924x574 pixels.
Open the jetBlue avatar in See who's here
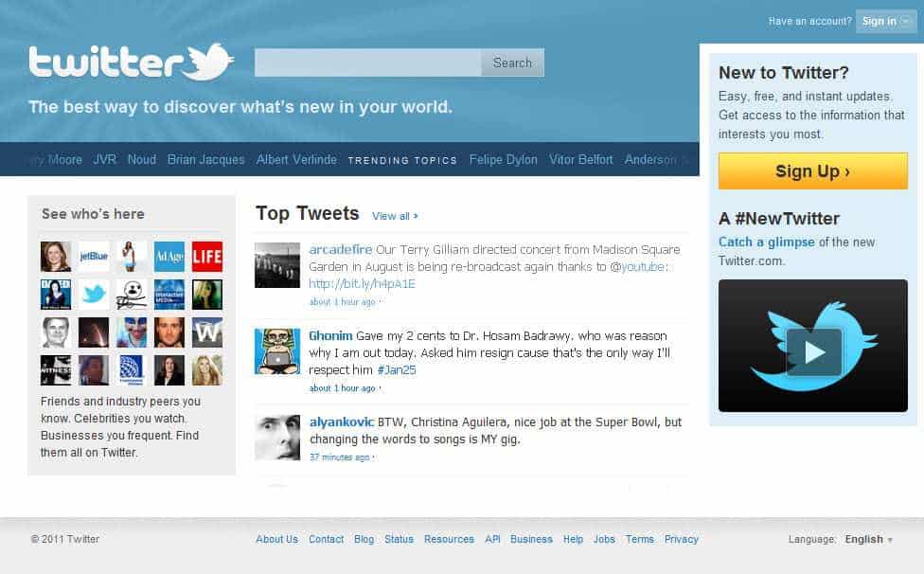(x=94, y=257)
